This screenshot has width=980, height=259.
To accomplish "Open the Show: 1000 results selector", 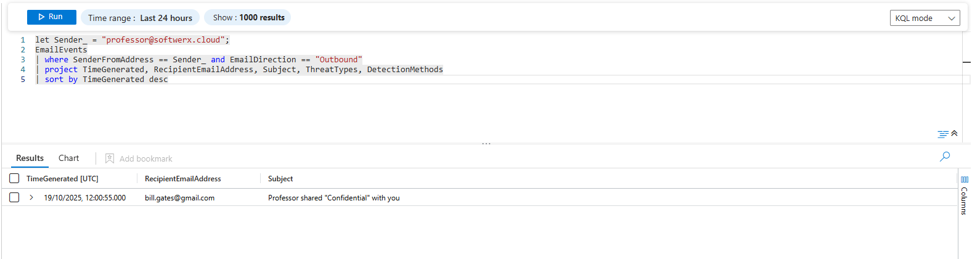I will 248,18.
